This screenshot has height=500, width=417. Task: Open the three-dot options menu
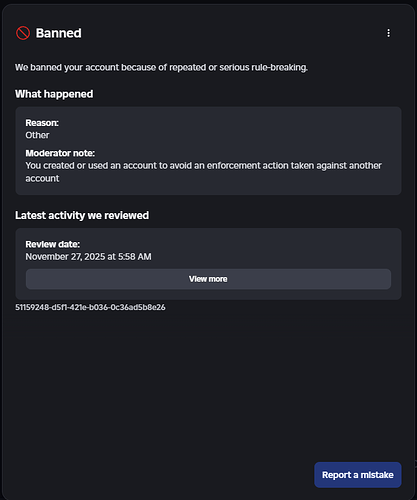pyautogui.click(x=388, y=33)
